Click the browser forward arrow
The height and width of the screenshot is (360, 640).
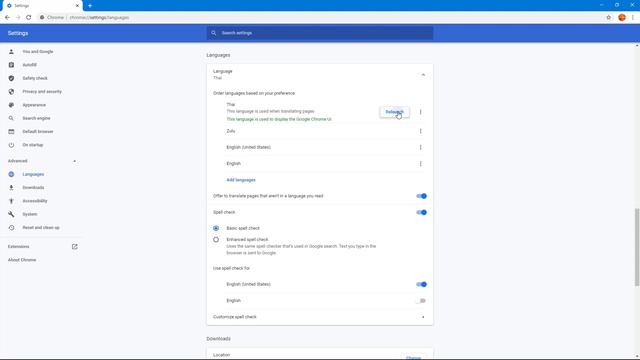(x=18, y=18)
